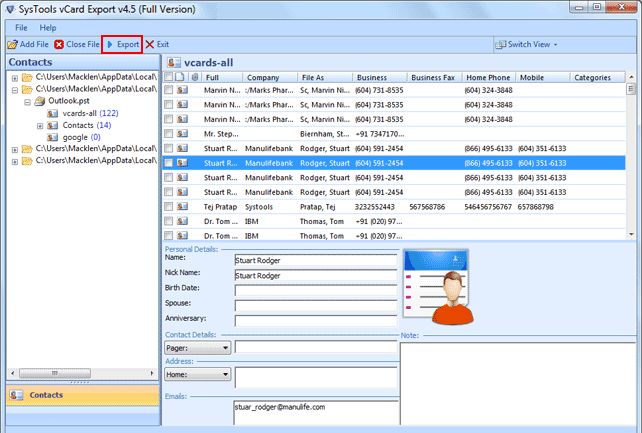Open the Pager contact type dropdown
The width and height of the screenshot is (642, 433).
[197, 348]
